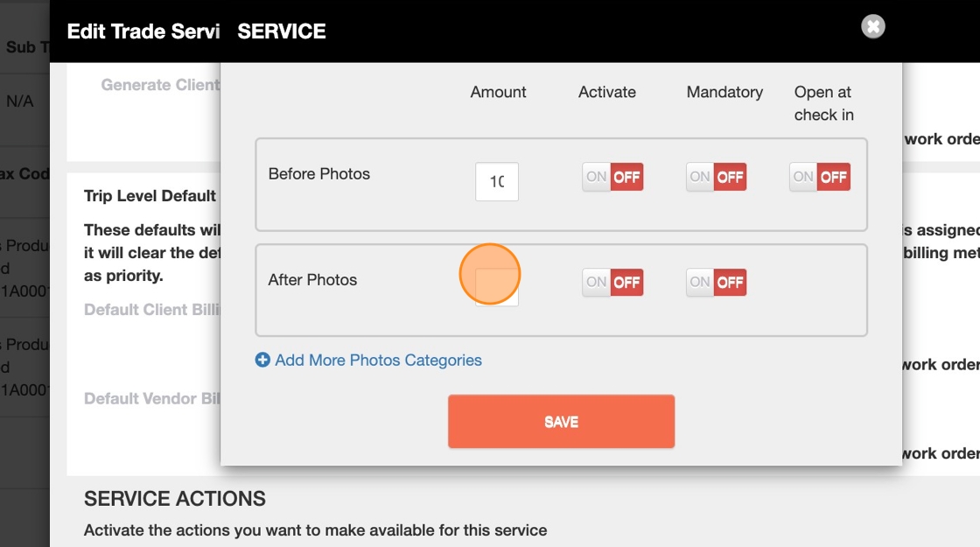
Task: Click the Amount column header
Action: click(x=498, y=92)
